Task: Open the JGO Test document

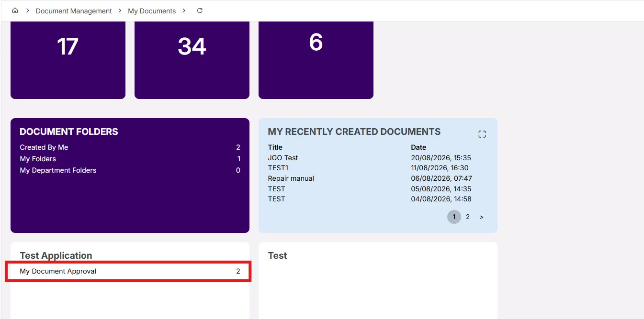Action: point(283,158)
